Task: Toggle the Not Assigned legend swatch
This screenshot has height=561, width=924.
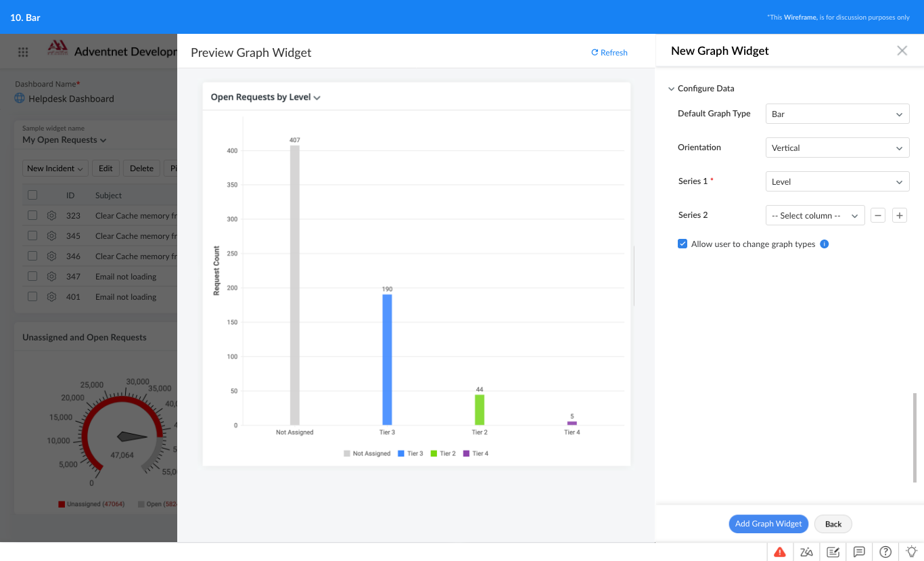Action: tap(347, 453)
